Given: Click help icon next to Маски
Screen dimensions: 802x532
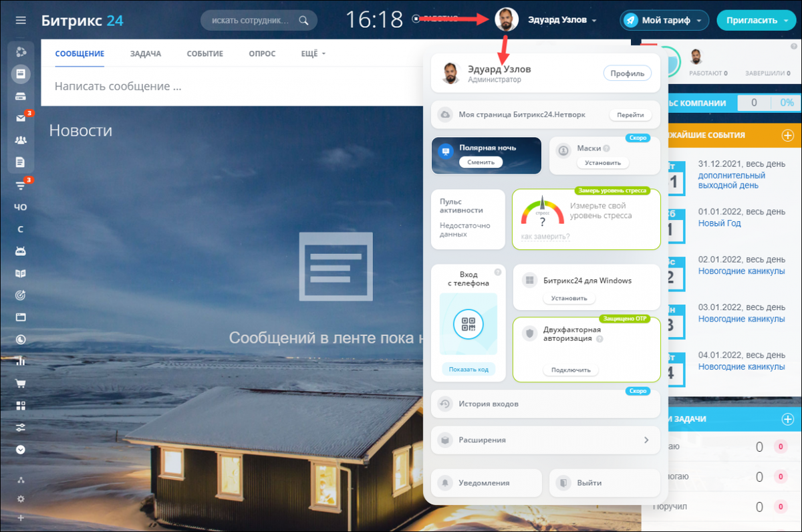Looking at the screenshot, I should 606,148.
